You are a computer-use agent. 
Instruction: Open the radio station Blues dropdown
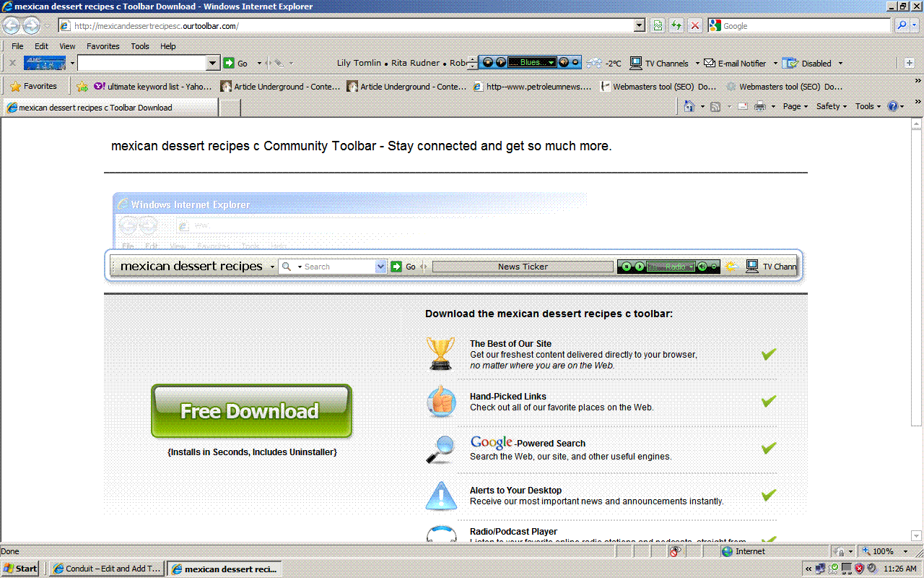click(552, 63)
